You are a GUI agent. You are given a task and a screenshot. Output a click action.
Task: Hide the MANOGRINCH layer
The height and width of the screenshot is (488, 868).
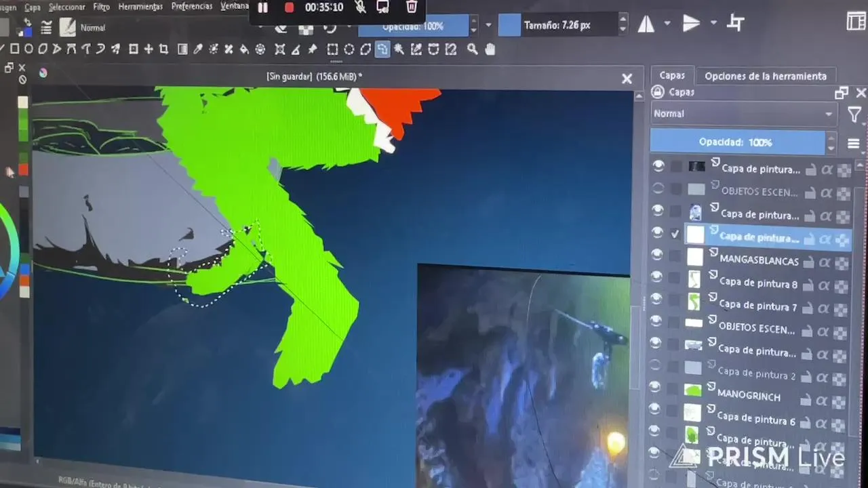tap(655, 387)
